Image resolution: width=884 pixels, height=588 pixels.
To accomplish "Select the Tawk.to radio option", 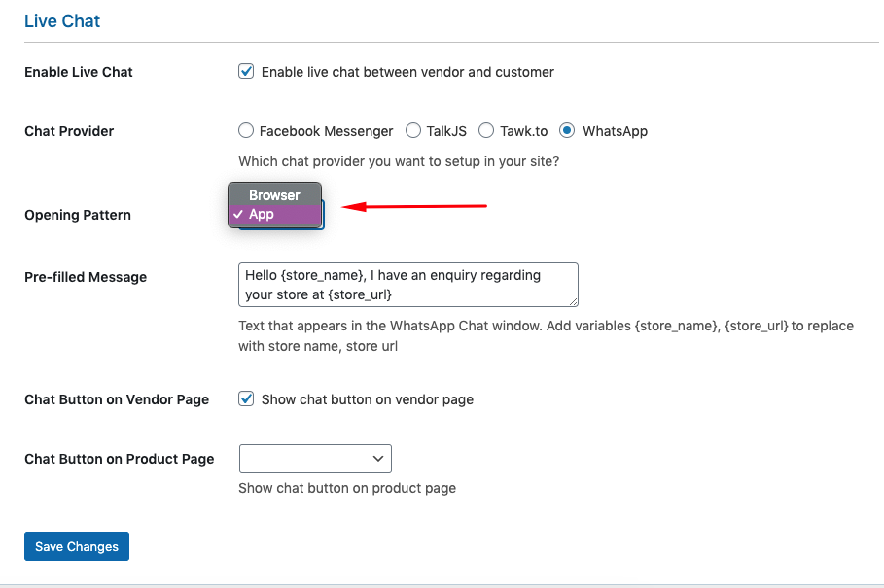I will coord(486,130).
